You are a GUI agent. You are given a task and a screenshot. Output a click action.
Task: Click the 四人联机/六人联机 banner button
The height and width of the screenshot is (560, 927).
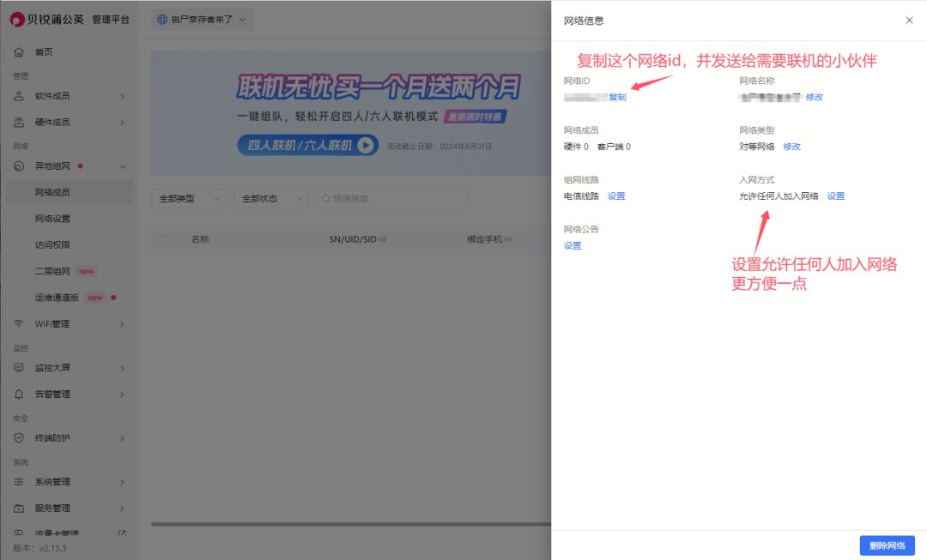[x=308, y=145]
